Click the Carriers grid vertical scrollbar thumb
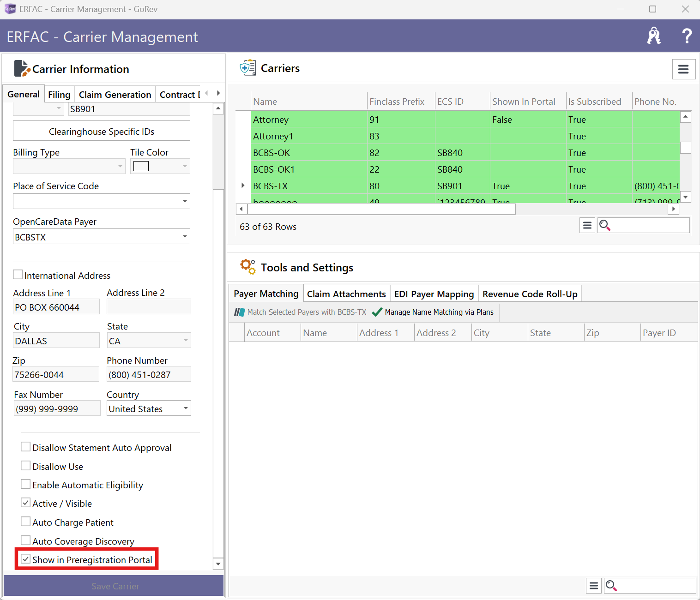This screenshot has height=600, width=700. 686,147
